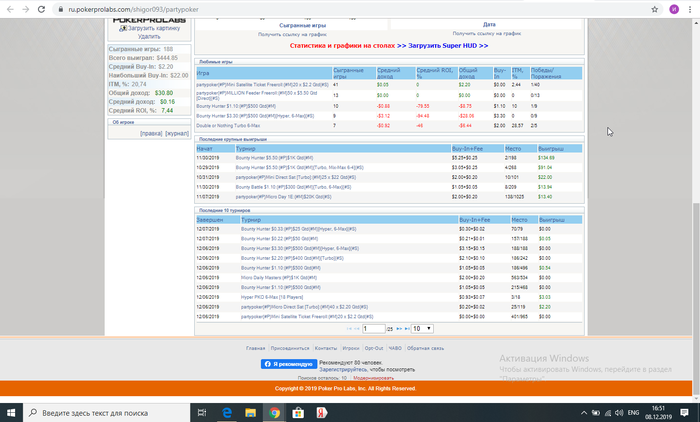Open Bounty Hunter $5.50 $1K Gtd 11/30/2019 link
The width and height of the screenshot is (700, 422).
click(x=274, y=158)
